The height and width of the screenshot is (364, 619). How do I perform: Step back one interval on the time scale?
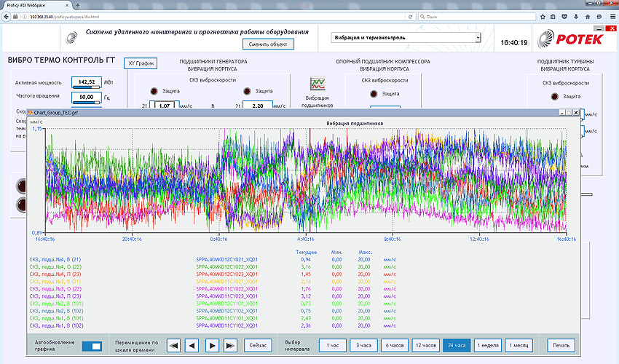(192, 346)
